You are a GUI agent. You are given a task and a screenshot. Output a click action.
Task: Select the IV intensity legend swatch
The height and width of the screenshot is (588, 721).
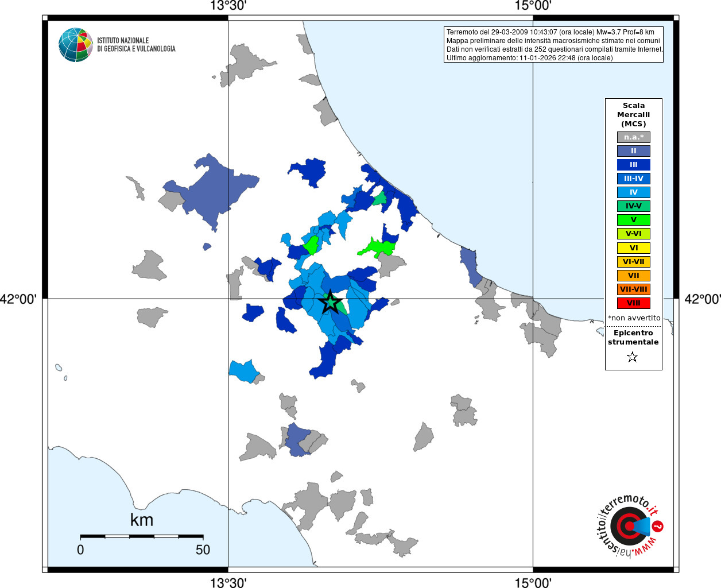tap(634, 192)
